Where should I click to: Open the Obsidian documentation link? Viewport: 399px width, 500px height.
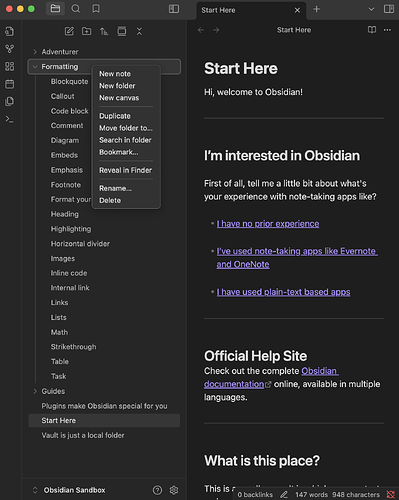[271, 377]
